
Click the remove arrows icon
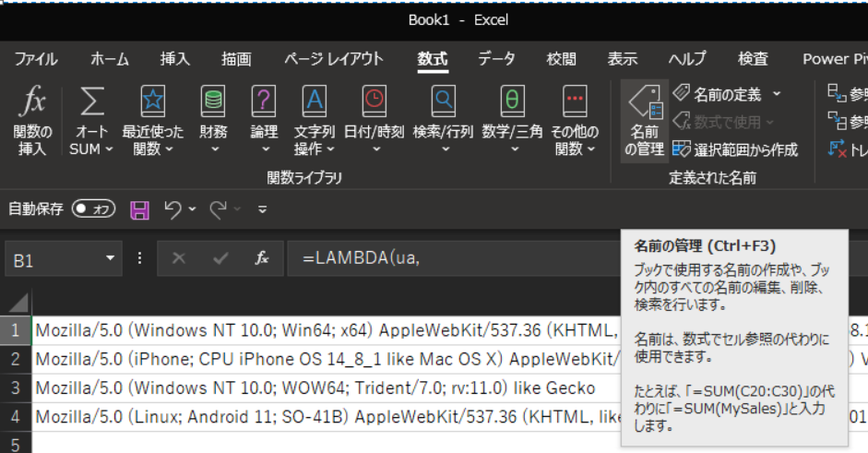click(x=837, y=149)
